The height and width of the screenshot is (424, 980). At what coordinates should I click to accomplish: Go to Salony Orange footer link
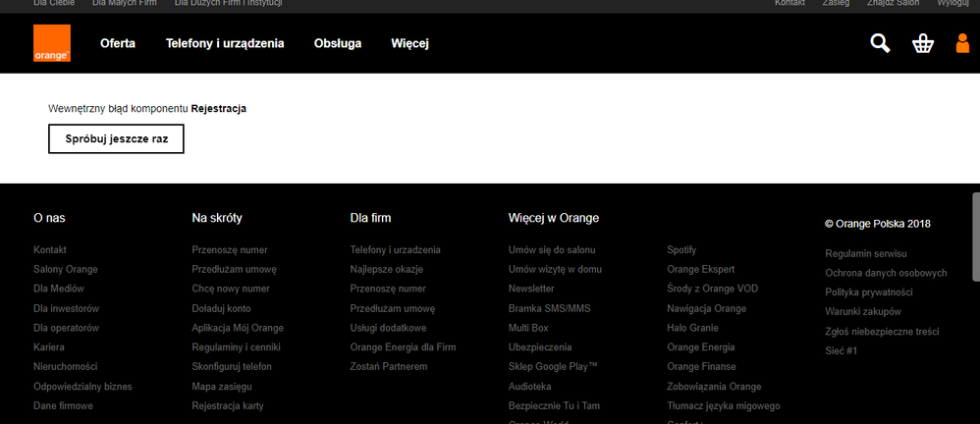(66, 269)
